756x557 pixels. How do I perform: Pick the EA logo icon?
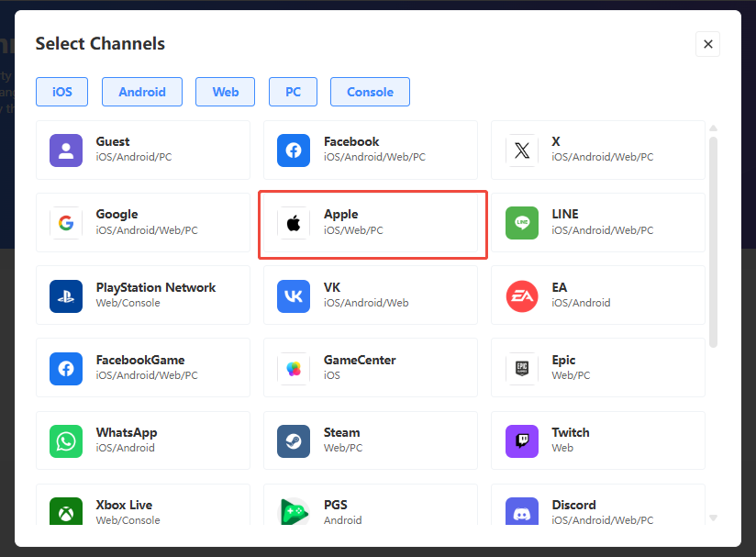point(522,295)
